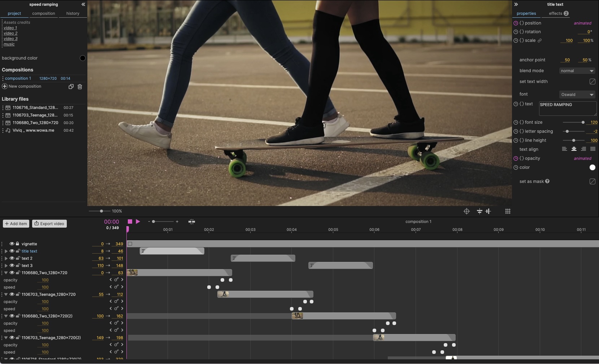Click the center-to-canvas crosshair icon
Screen dimensions: 599x364
[466, 211]
